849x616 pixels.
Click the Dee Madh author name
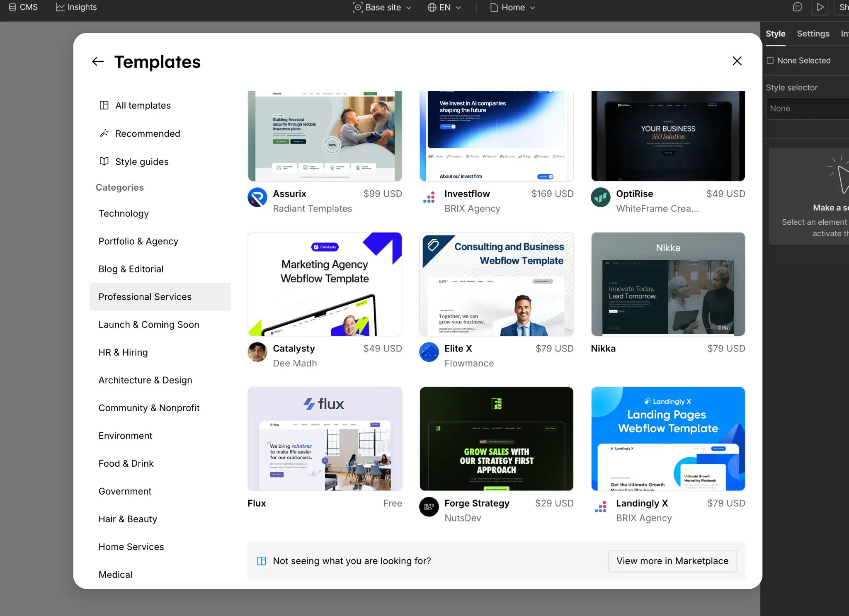tap(295, 363)
